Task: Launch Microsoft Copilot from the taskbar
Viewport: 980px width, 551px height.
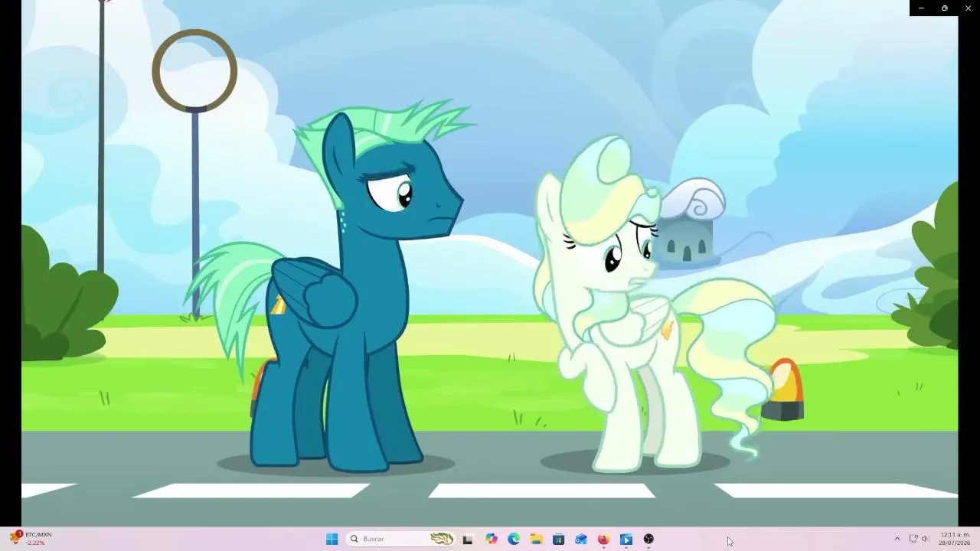Action: click(492, 540)
